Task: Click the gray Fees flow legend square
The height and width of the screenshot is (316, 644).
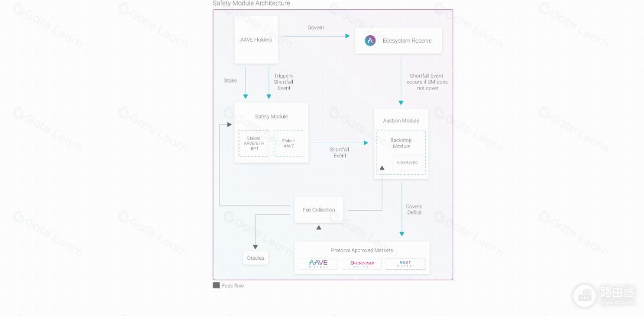Action: click(216, 285)
